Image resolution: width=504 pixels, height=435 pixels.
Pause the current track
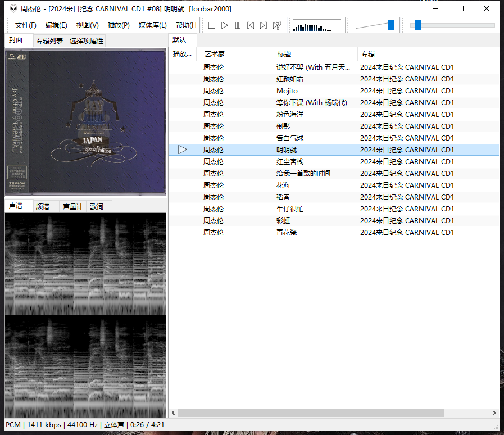(238, 25)
